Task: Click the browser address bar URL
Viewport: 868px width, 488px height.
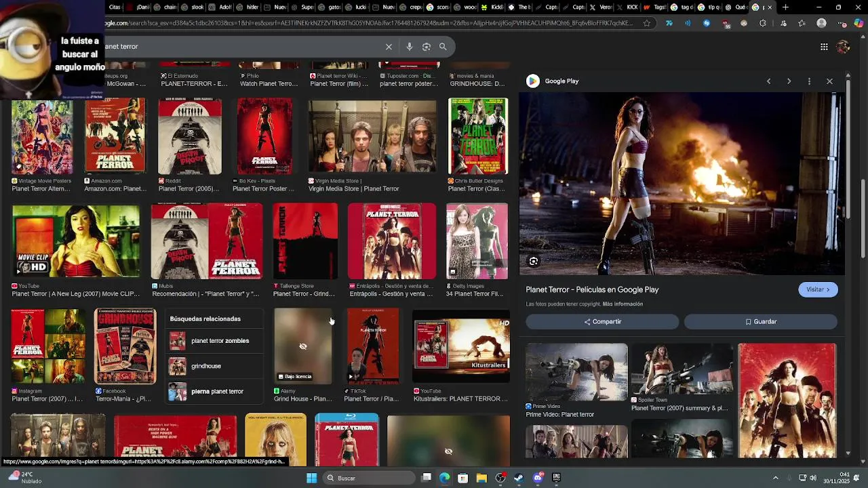Action: click(370, 23)
